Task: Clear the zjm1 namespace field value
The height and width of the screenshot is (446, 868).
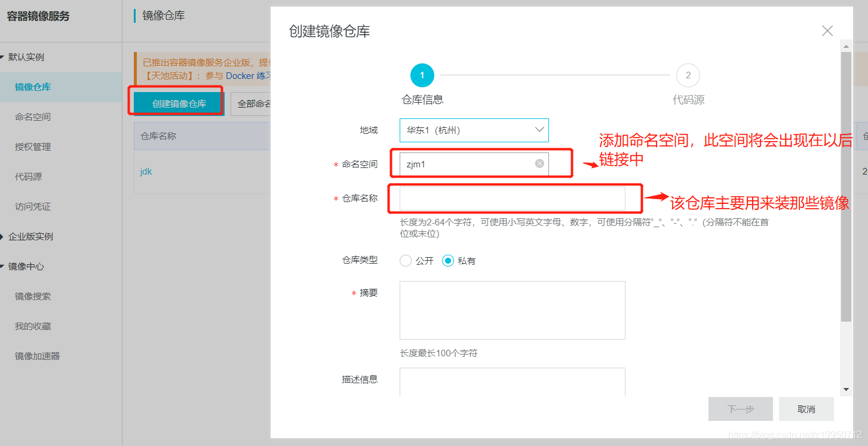Action: (x=539, y=163)
